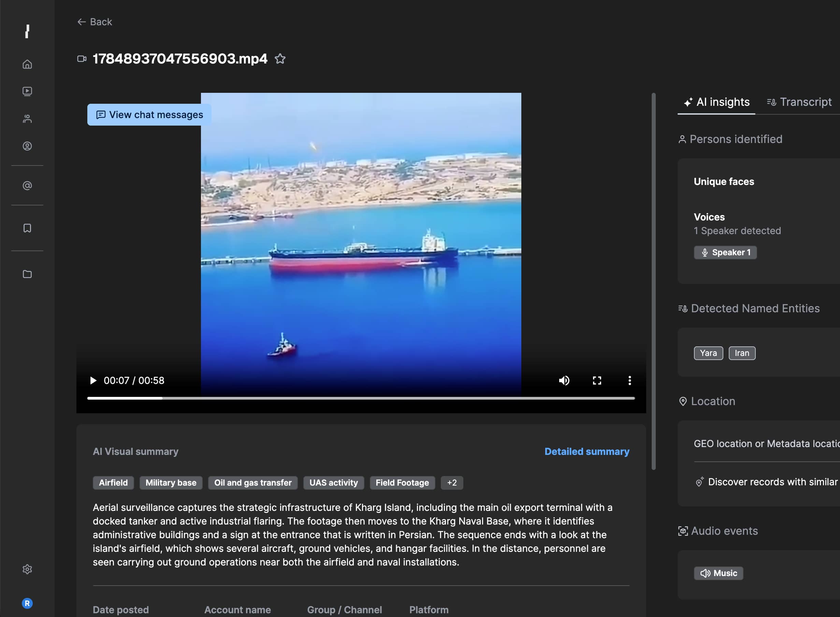
Task: Click the '1 Speaker detected' text
Action: tap(737, 231)
